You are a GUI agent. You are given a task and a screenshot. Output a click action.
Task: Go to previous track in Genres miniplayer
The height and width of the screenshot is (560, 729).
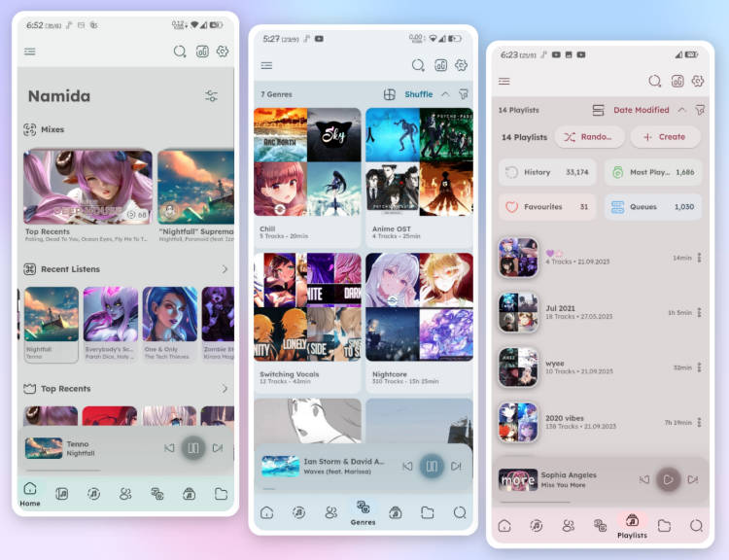pyautogui.click(x=407, y=466)
